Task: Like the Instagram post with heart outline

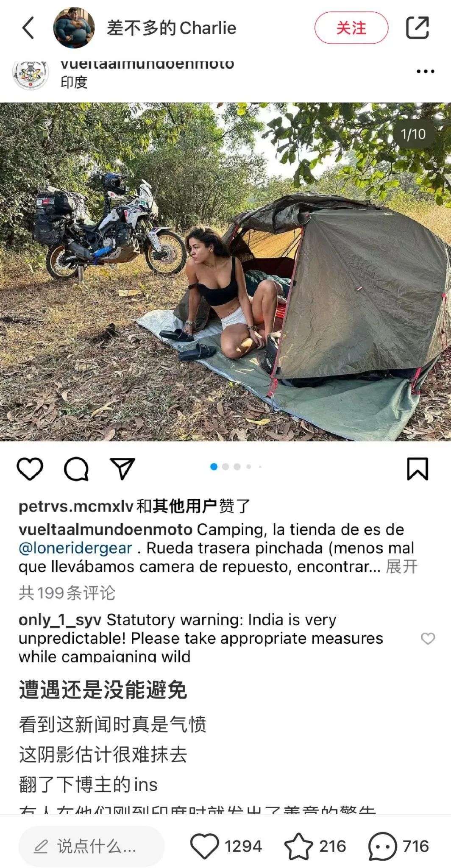Action: tap(30, 469)
